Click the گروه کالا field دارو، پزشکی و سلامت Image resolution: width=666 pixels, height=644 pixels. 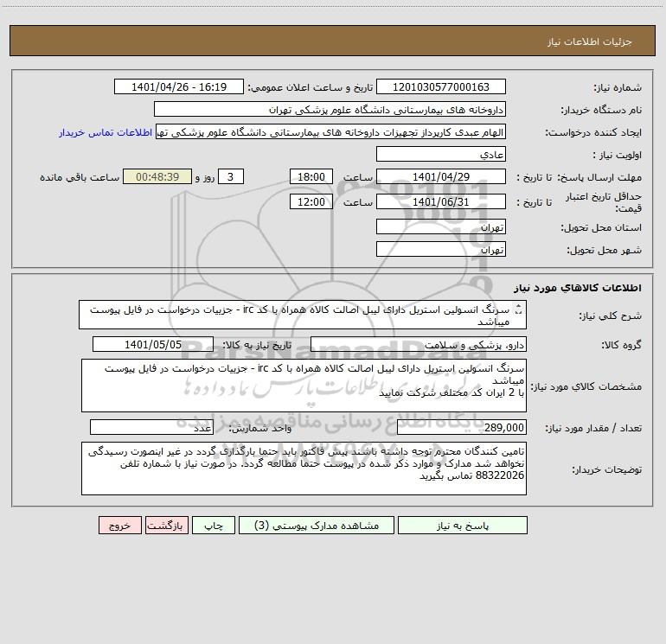point(419,344)
